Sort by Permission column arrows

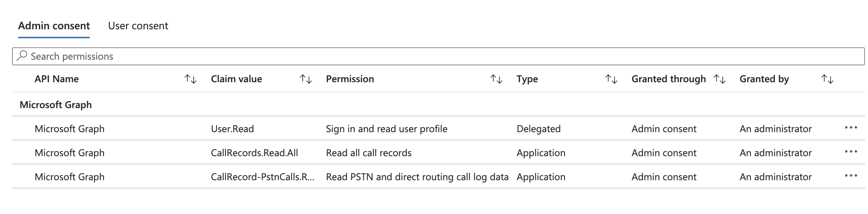496,79
